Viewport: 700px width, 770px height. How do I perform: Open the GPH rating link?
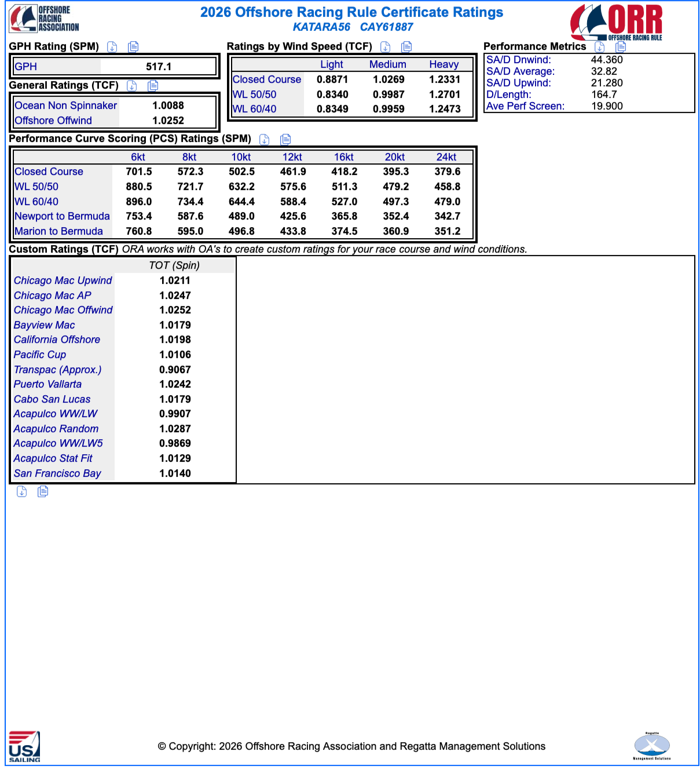(25, 67)
